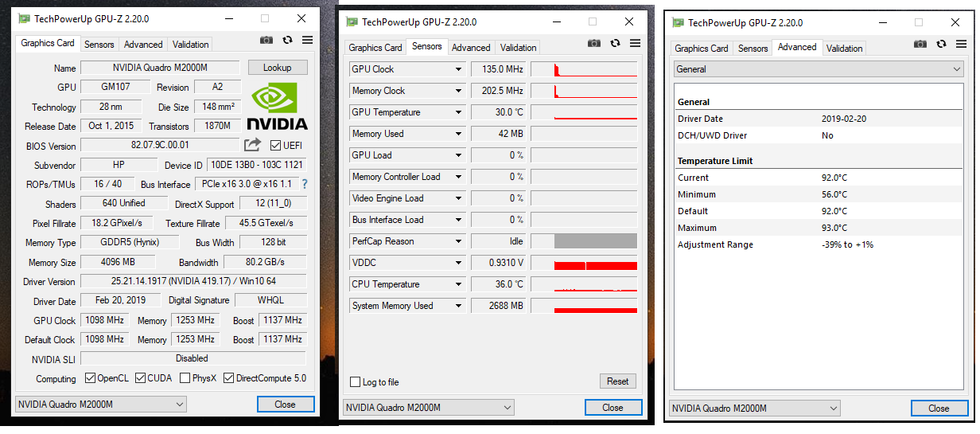Image resolution: width=980 pixels, height=434 pixels.
Task: Open the General category dropdown in Advanced window
Action: (819, 69)
